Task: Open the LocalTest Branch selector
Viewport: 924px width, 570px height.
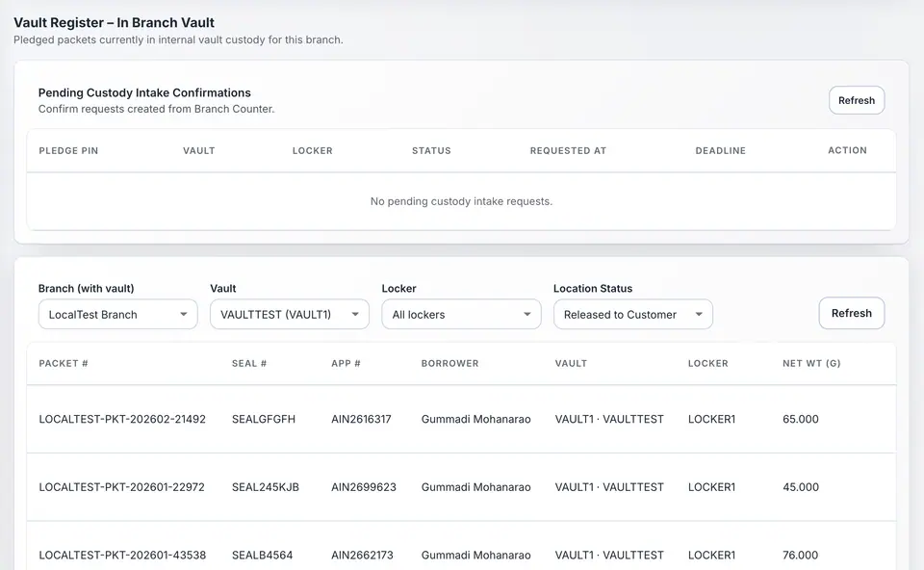Action: coord(117,314)
